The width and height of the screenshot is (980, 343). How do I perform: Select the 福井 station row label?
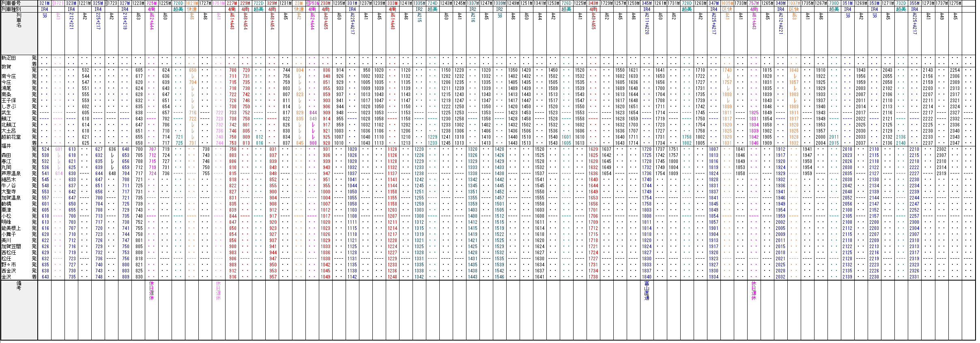[6, 146]
